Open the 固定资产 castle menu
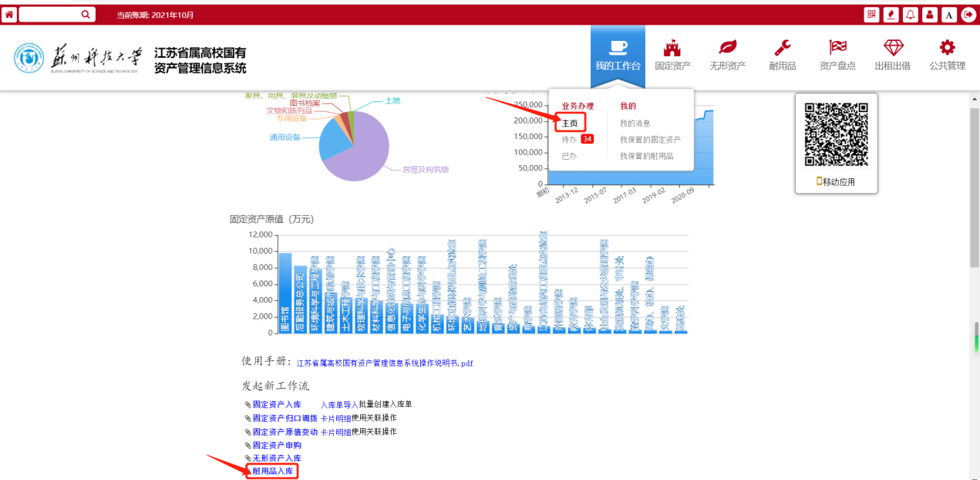 [x=672, y=55]
